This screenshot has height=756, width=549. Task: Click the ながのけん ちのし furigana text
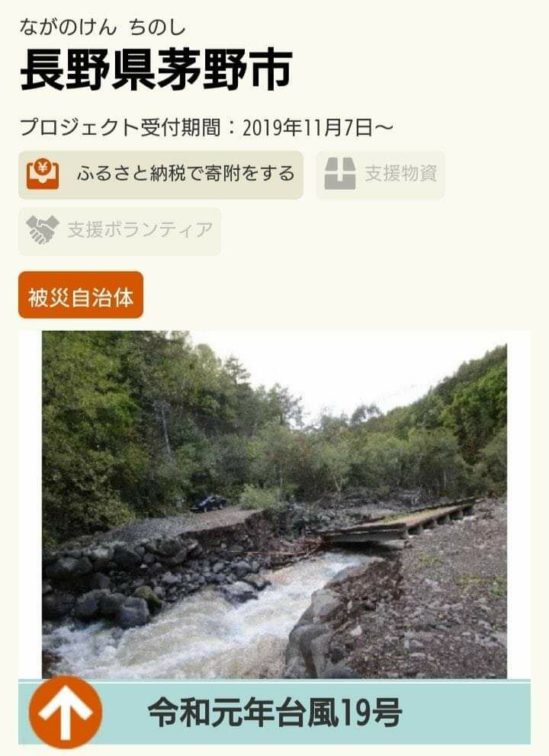click(x=102, y=27)
